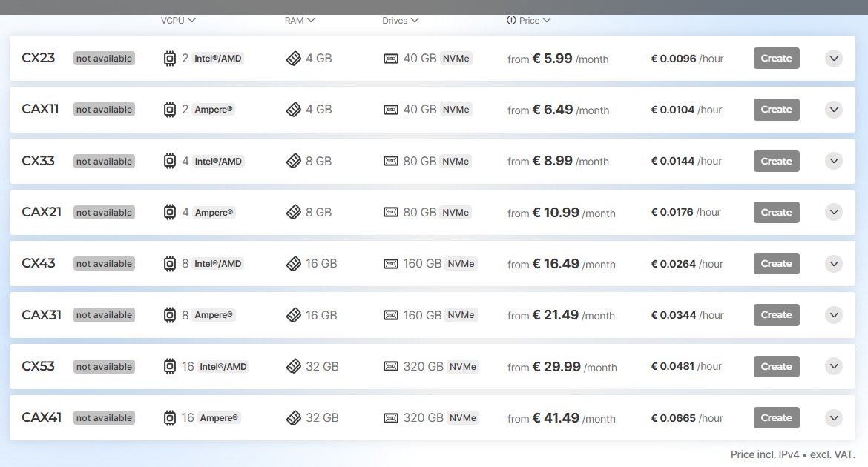Image resolution: width=868 pixels, height=467 pixels.
Task: Sort servers by the VCPU column
Action: [178, 21]
